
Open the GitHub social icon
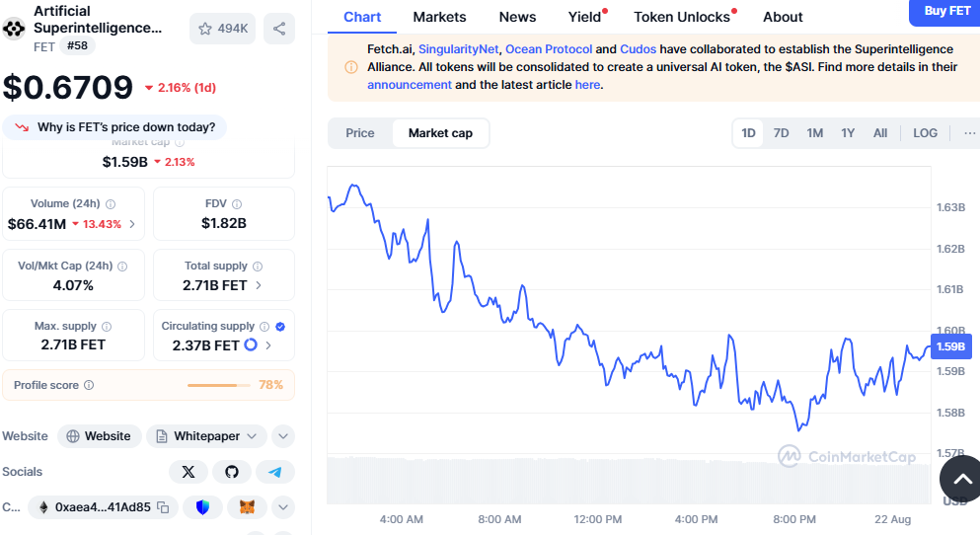pyautogui.click(x=232, y=472)
